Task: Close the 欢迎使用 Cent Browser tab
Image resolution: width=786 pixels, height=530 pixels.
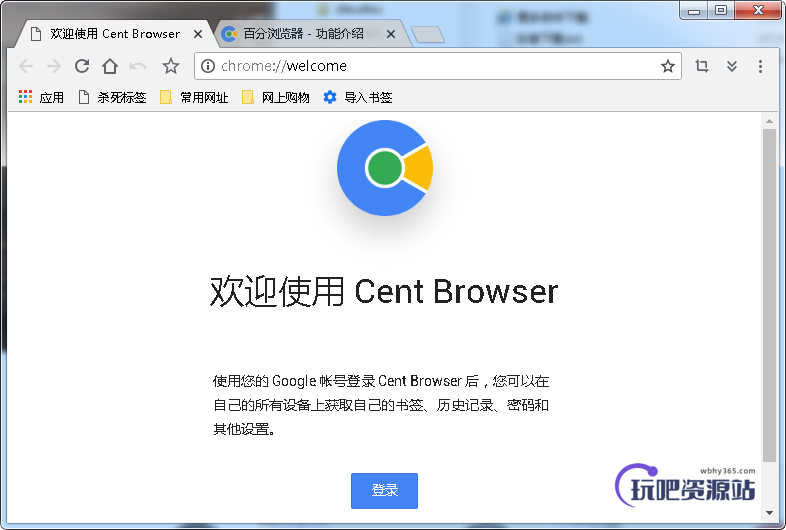Action: click(198, 34)
